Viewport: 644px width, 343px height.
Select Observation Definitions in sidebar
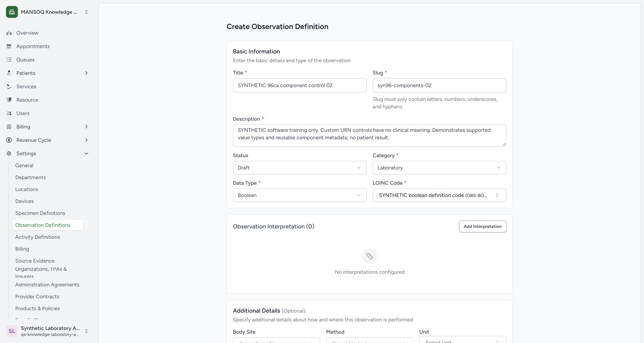point(48,225)
